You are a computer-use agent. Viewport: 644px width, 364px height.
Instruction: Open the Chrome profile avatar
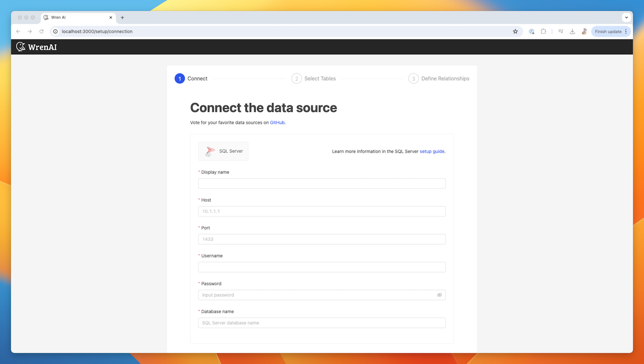coord(584,31)
